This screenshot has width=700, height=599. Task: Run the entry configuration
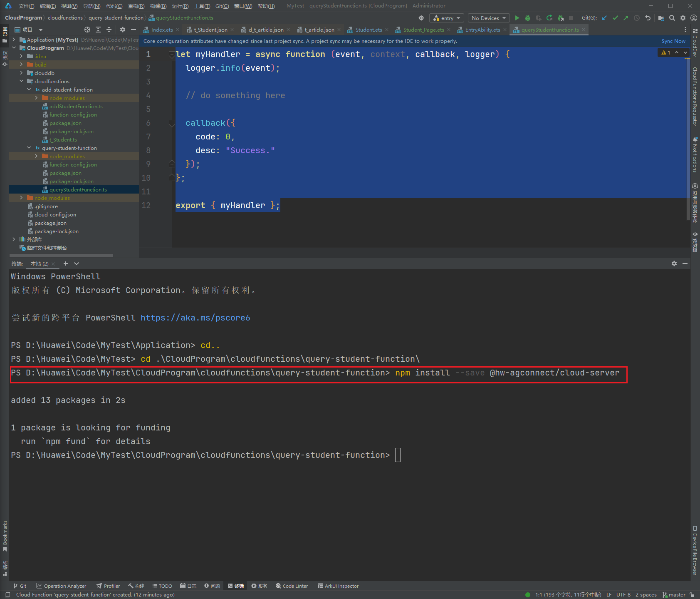517,18
